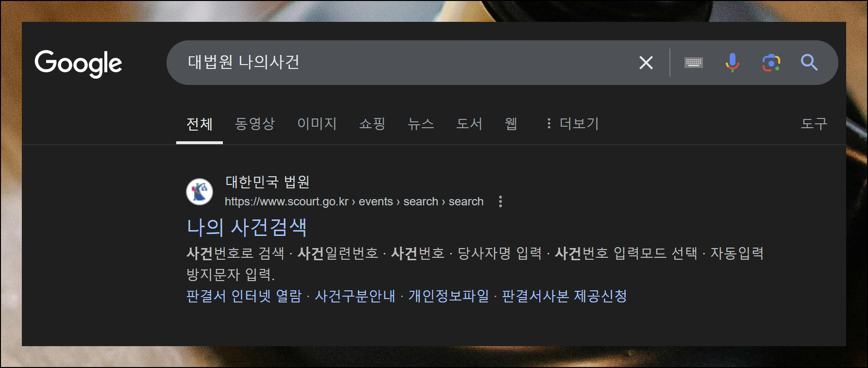Open the 판결서사본 제공신청 sitelink
The width and height of the screenshot is (868, 368).
tap(565, 296)
